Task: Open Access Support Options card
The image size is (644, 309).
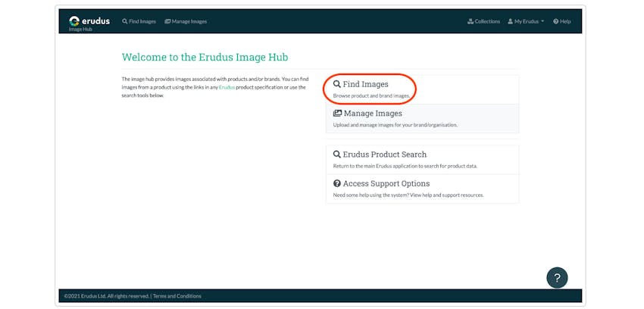Action: point(422,189)
